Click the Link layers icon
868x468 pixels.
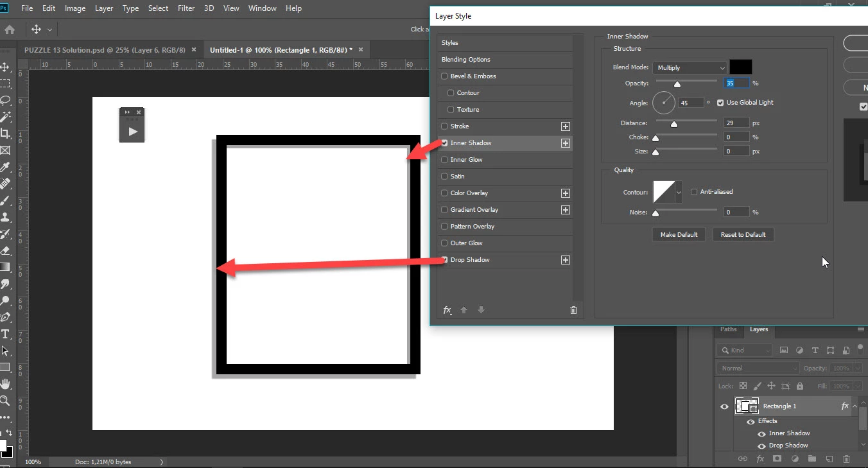742,458
